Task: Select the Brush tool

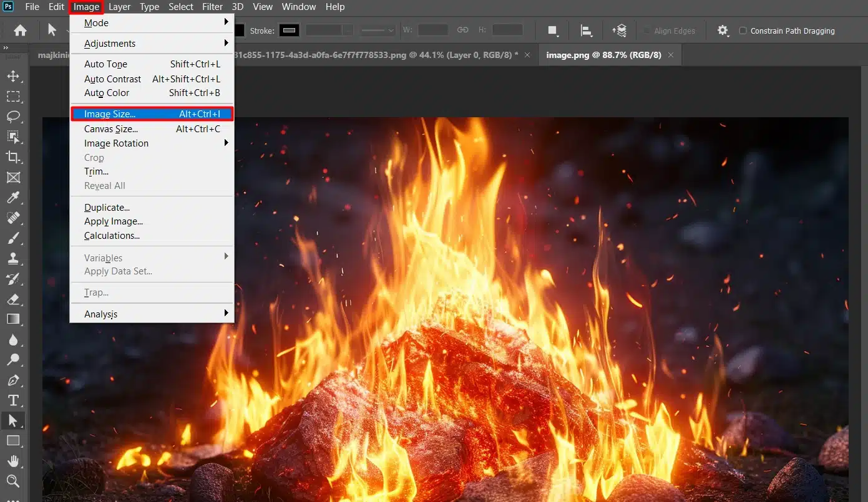Action: [13, 238]
